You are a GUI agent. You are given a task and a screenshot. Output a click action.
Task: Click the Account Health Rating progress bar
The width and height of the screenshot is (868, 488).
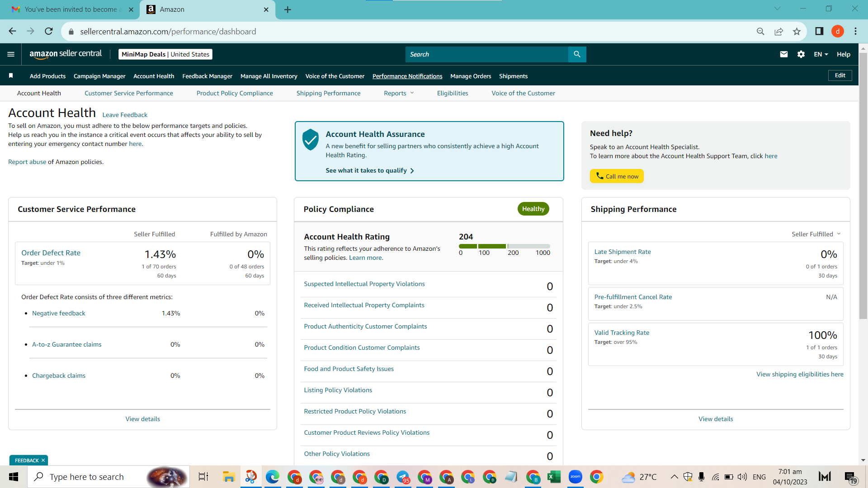click(505, 246)
